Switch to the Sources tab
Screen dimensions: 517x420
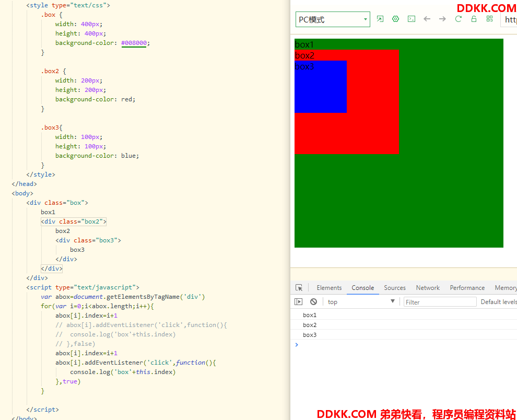click(x=395, y=288)
